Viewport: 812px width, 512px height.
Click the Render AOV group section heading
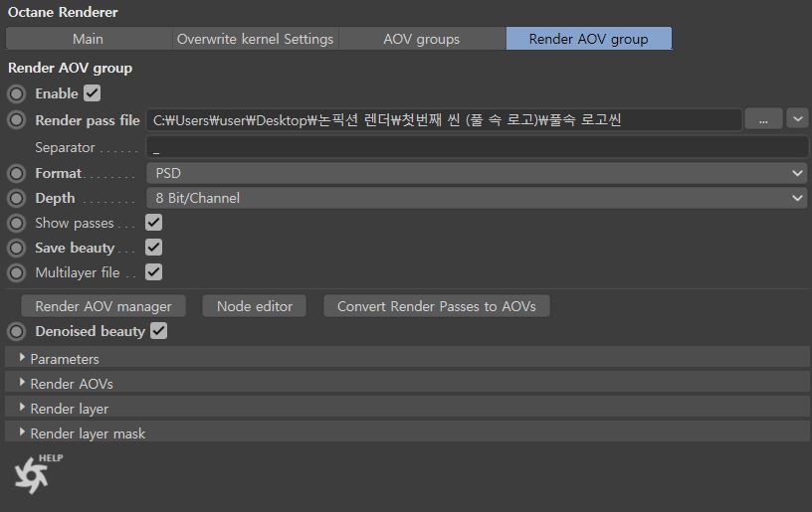(x=70, y=68)
